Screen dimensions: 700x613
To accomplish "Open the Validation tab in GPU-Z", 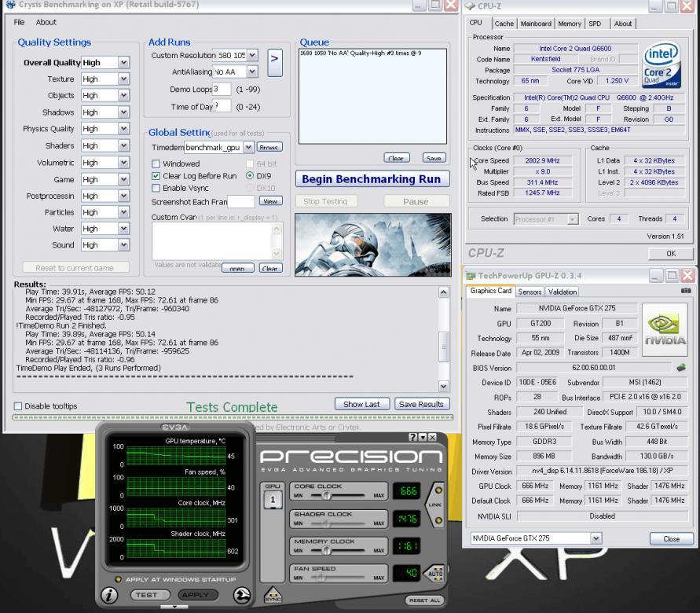I will pos(562,292).
